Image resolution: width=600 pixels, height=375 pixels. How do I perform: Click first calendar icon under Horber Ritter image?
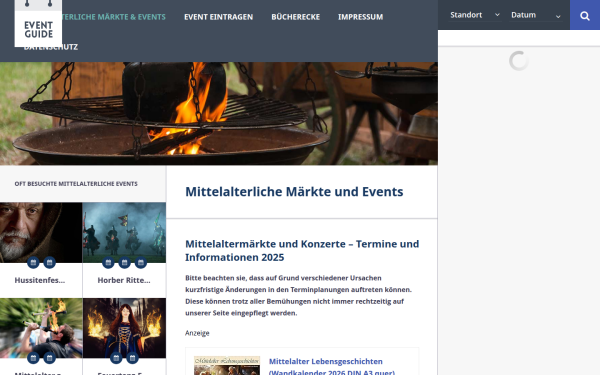(x=108, y=262)
